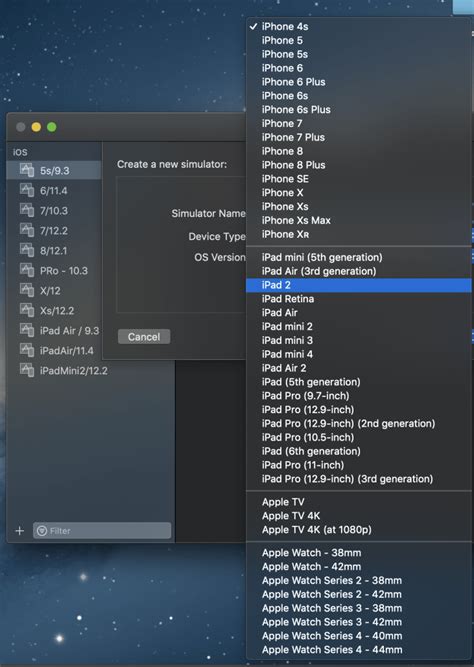Image resolution: width=474 pixels, height=667 pixels.
Task: Select Apple Watch Series 4 - 44mm
Action: click(x=359, y=650)
